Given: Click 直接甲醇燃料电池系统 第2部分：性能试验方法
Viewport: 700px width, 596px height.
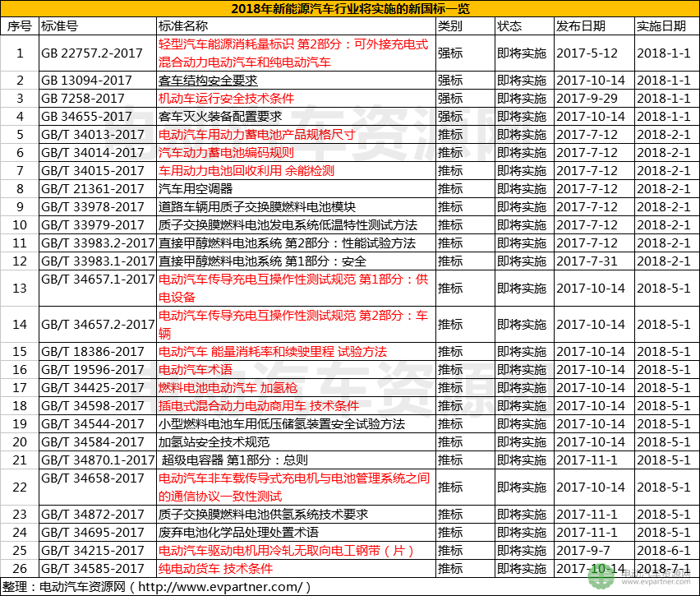Looking at the screenshot, I should pyautogui.click(x=287, y=243).
